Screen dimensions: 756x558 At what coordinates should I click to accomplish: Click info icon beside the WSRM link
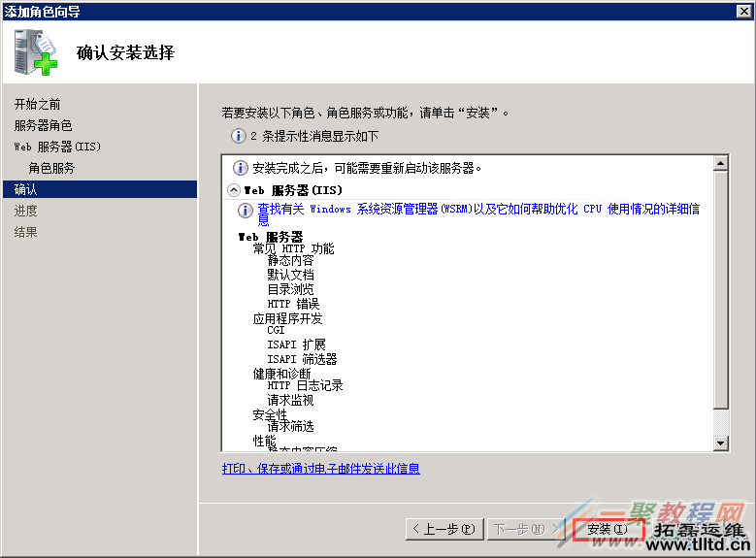pos(246,210)
